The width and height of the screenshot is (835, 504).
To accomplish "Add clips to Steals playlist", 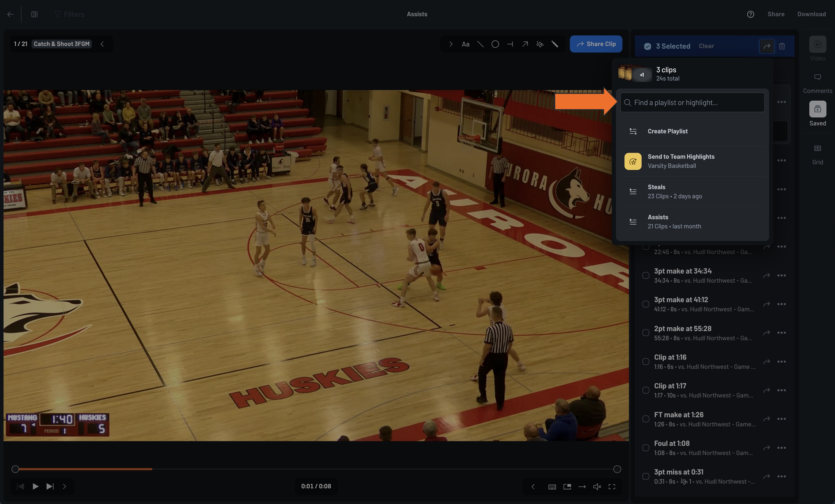I will 692,192.
